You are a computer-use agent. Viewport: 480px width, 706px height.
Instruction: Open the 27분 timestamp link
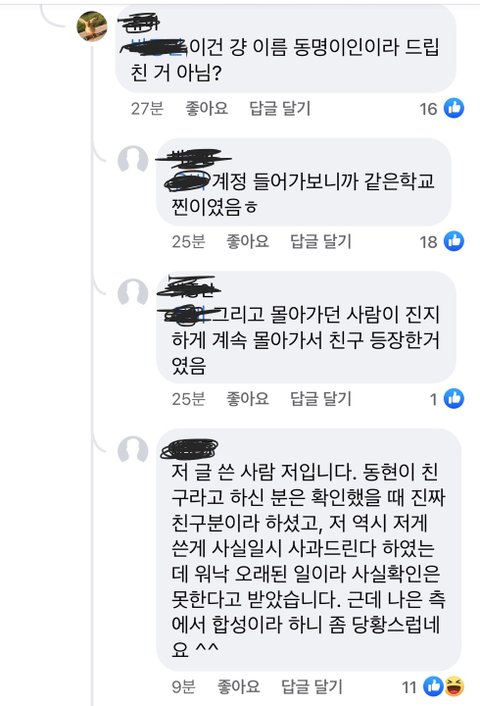(147, 109)
